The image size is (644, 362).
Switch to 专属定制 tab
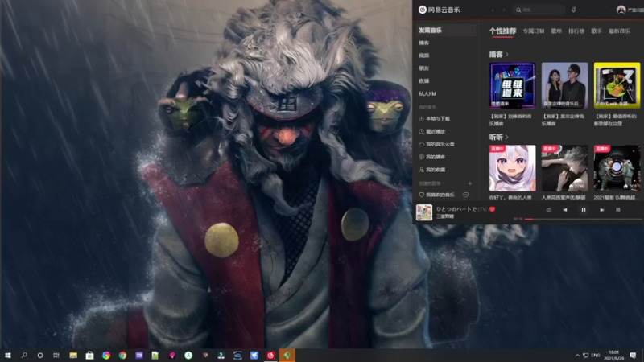coord(534,31)
